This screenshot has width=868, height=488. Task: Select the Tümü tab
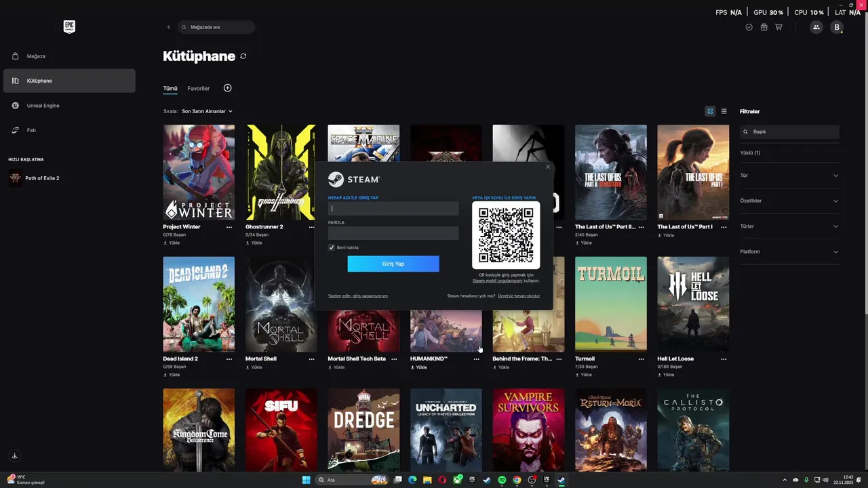click(x=170, y=88)
